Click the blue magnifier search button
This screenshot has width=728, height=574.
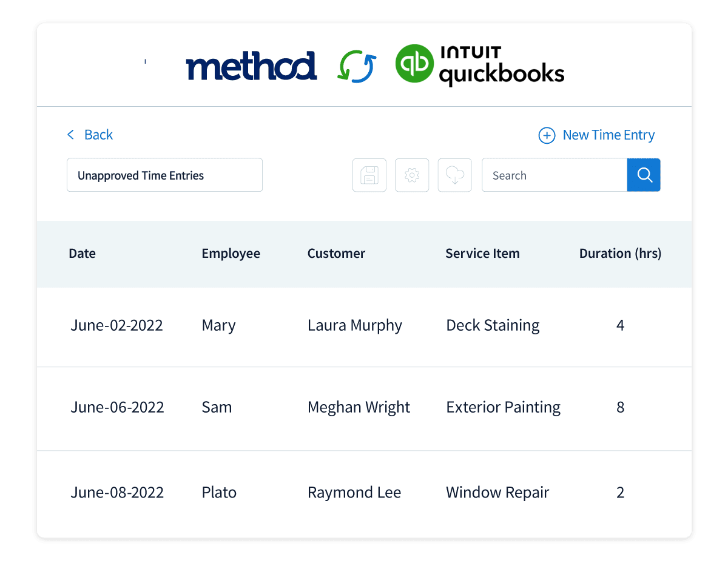pyautogui.click(x=644, y=175)
